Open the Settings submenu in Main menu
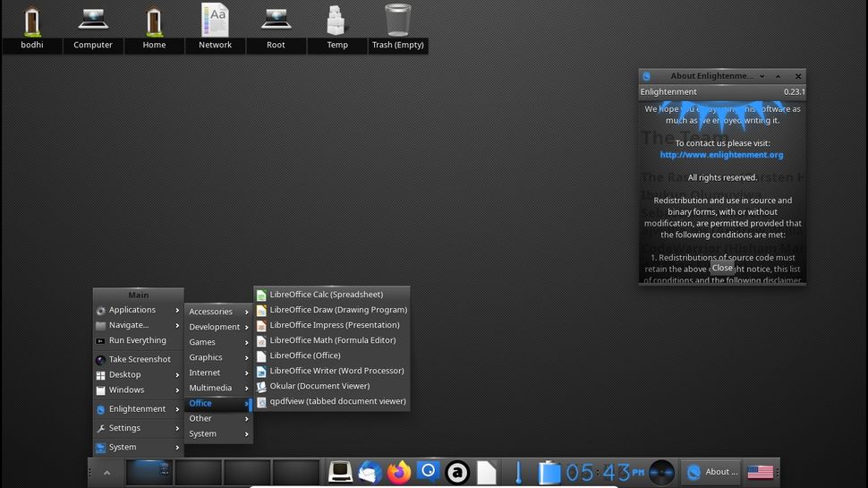The width and height of the screenshot is (868, 488). coord(138,428)
